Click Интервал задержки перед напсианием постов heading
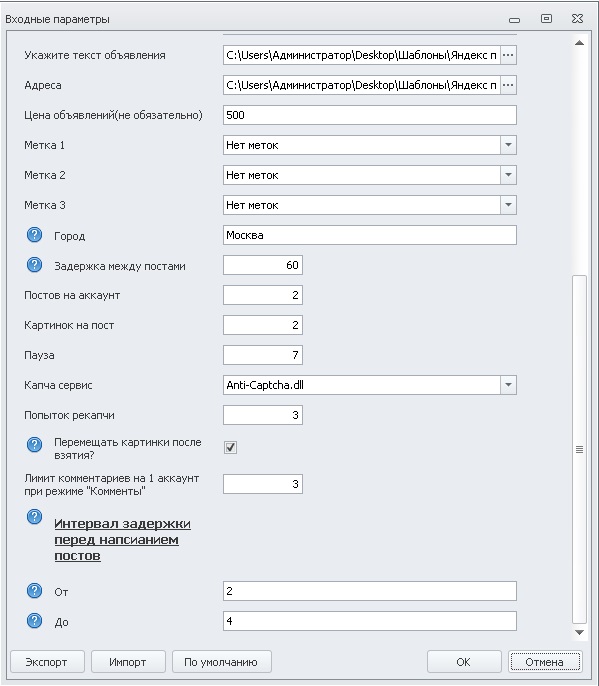Viewport: 599px width, 686px height. [123, 539]
